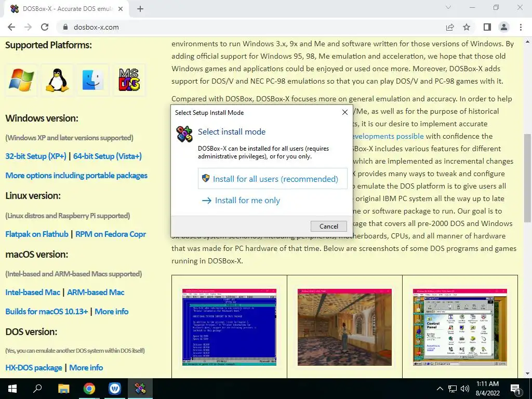Click the macOS Finder platform icon
The height and width of the screenshot is (399, 532).
(93, 80)
